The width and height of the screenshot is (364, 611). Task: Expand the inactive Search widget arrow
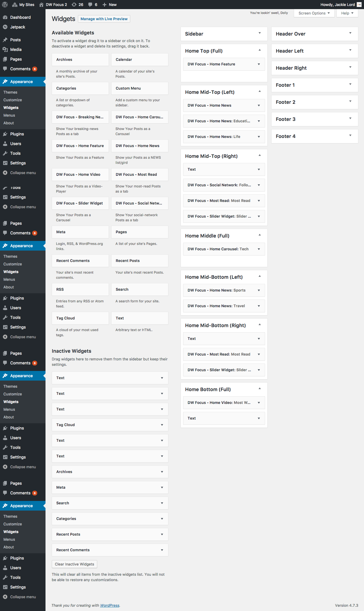(162, 503)
